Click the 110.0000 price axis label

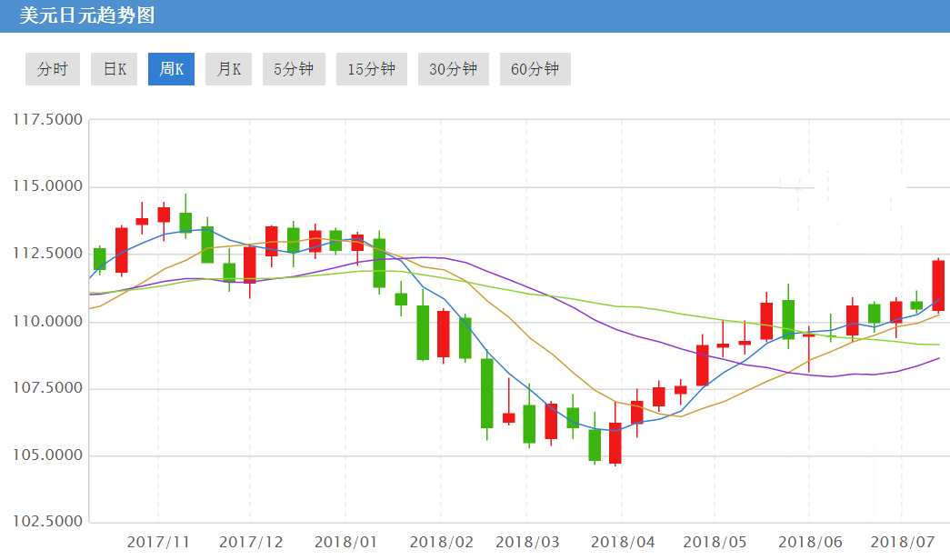click(46, 322)
